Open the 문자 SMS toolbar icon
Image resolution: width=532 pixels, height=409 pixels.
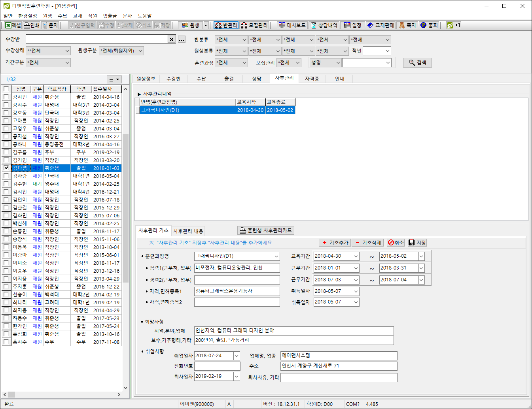coord(51,25)
